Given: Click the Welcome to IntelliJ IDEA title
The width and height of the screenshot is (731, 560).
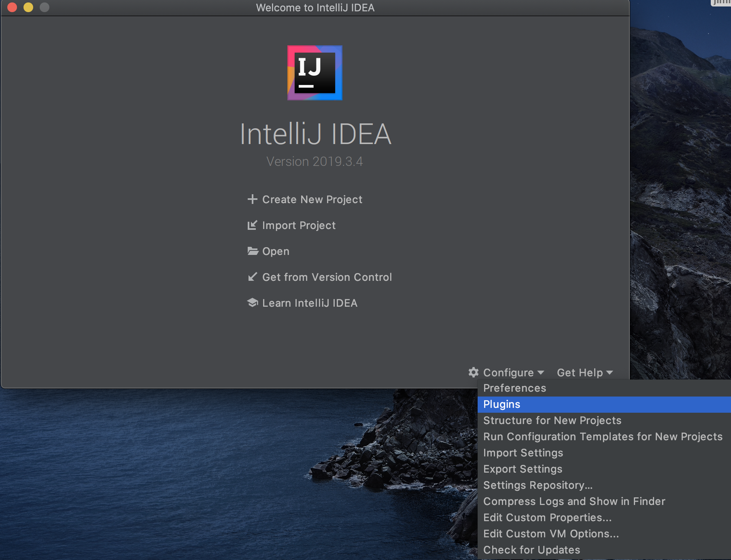Looking at the screenshot, I should click(315, 8).
